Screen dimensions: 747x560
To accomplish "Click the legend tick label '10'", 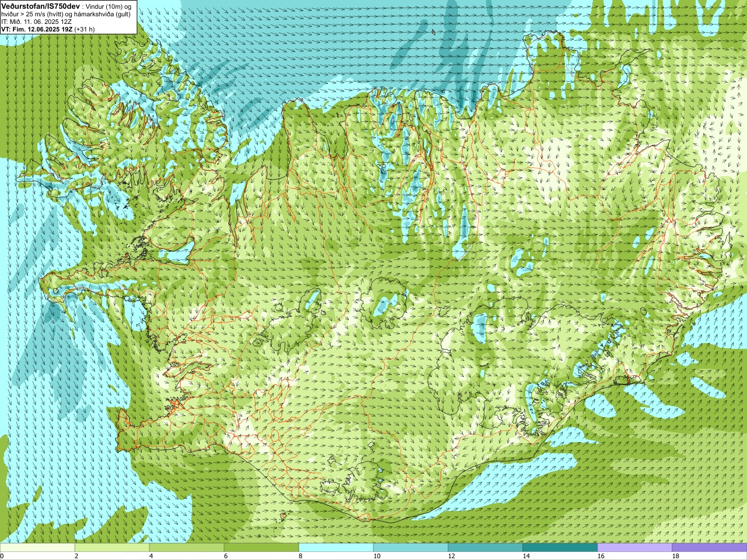I will coord(376,556).
